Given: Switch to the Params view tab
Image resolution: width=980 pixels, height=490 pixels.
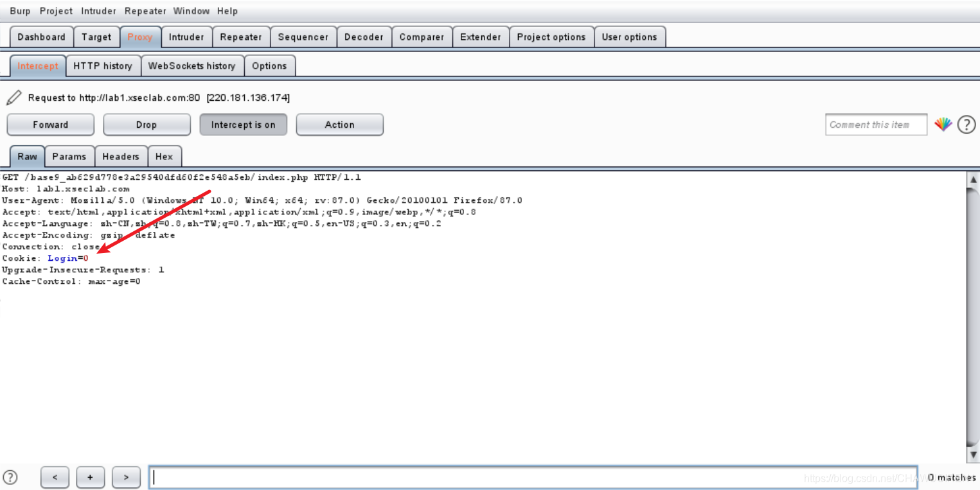Looking at the screenshot, I should click(69, 156).
